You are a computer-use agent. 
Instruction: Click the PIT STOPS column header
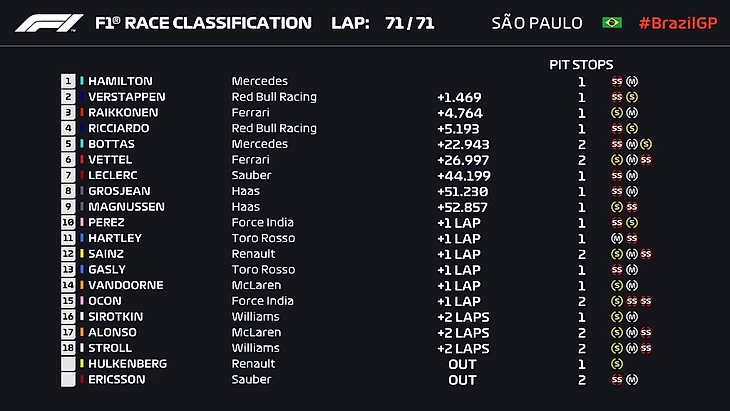[x=581, y=64]
